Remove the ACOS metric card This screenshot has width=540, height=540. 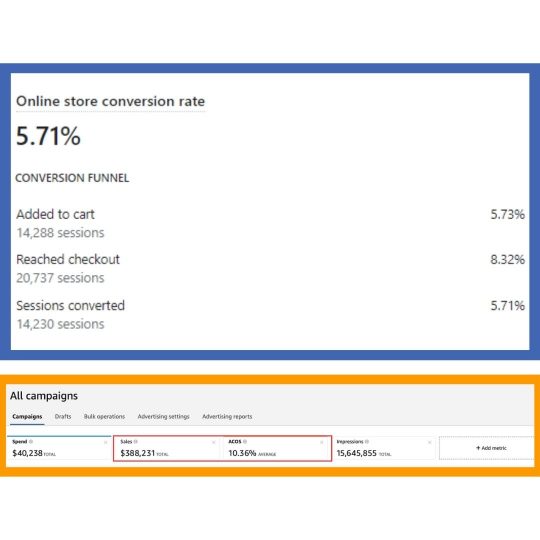coord(322,443)
